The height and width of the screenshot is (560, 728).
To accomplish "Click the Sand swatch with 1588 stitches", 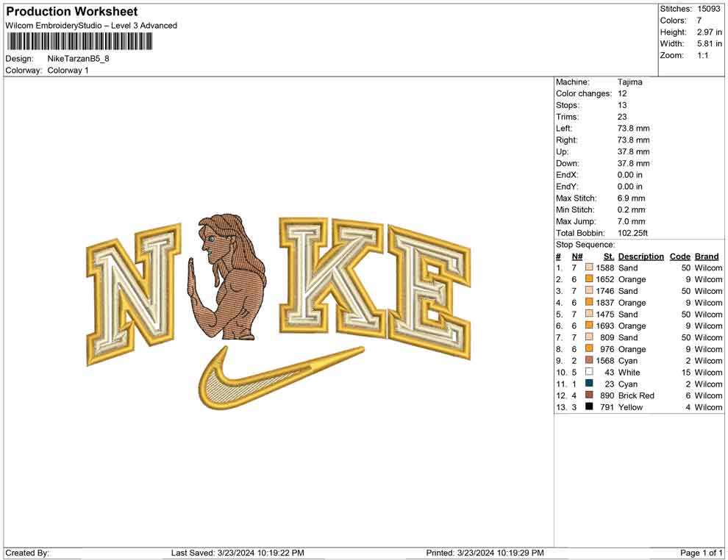I will [589, 268].
